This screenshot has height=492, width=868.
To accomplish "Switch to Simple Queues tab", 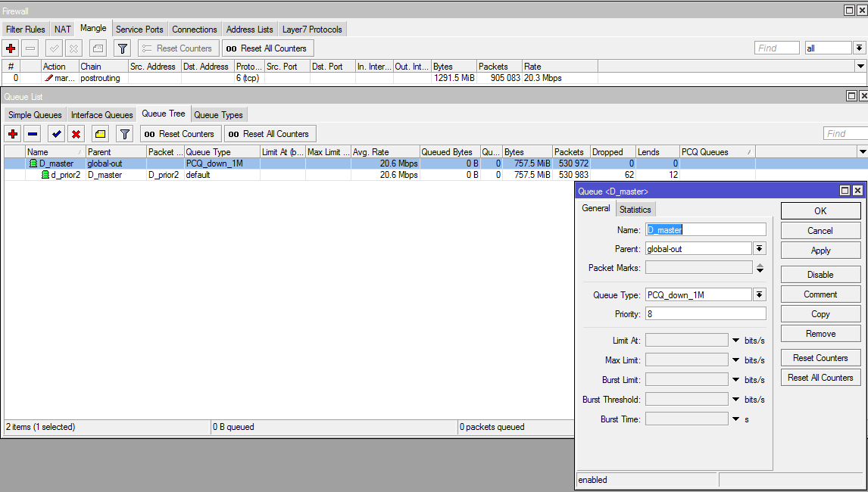I will pyautogui.click(x=35, y=114).
